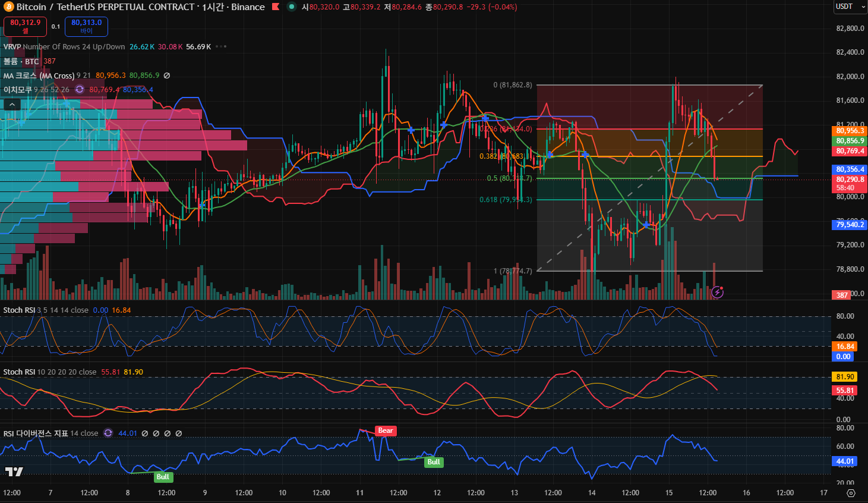
Task: Click the red 387 volume axis label
Action: click(842, 295)
